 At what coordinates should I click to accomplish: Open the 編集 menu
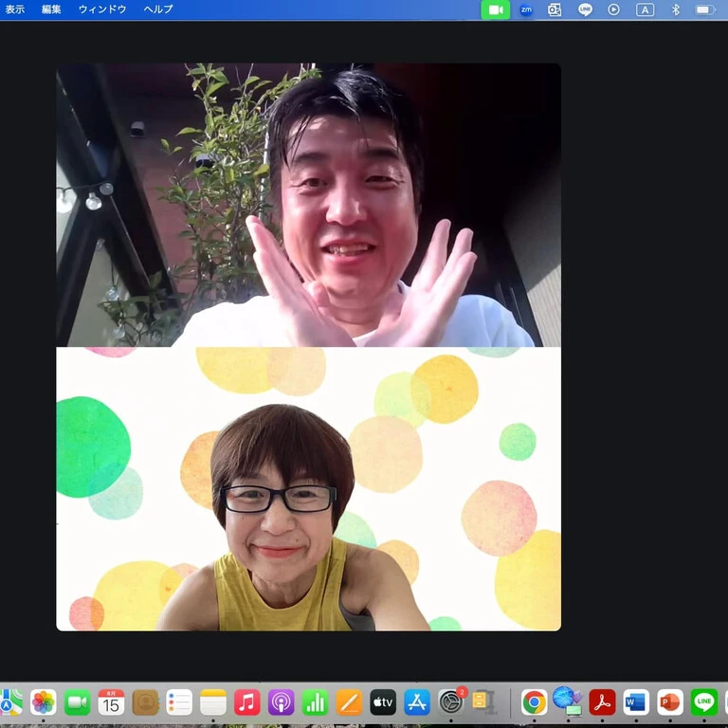pos(51,9)
